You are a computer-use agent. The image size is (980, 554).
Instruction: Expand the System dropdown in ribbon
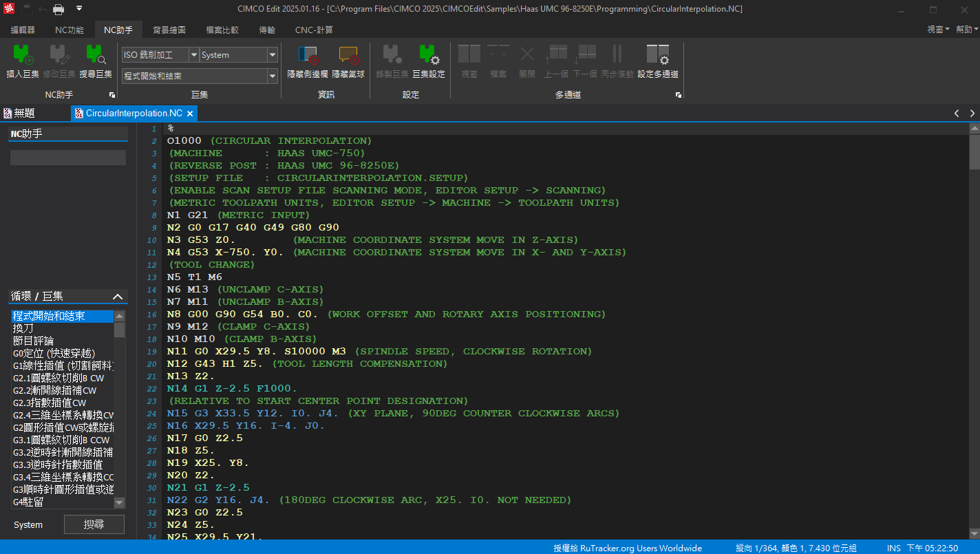(x=273, y=55)
